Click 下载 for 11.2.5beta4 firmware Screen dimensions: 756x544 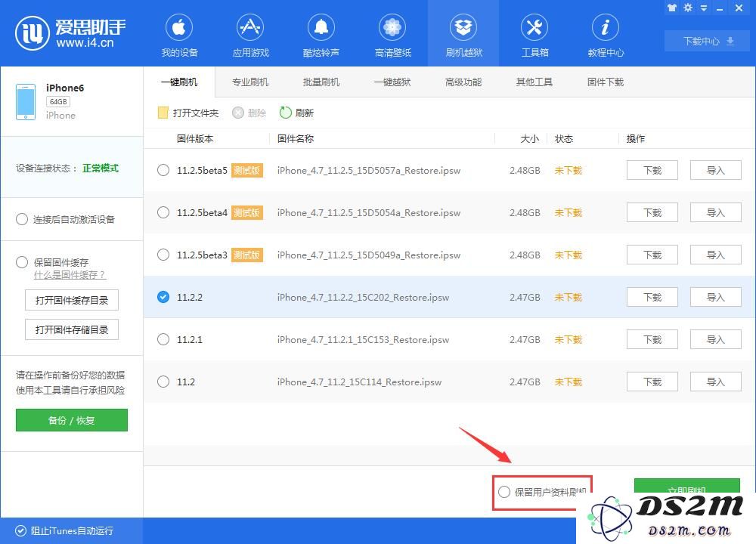pos(652,212)
